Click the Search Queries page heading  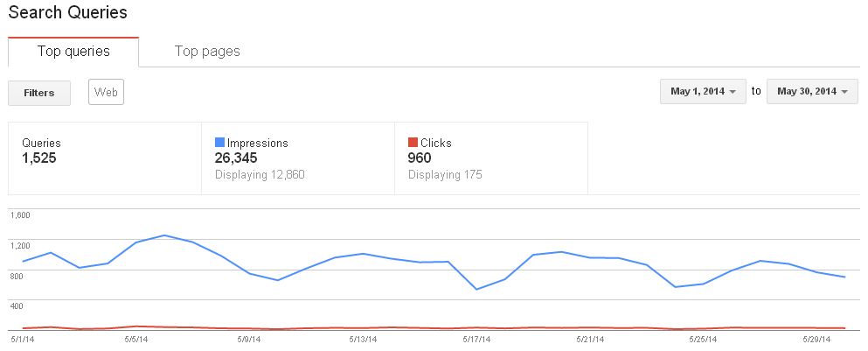click(67, 12)
